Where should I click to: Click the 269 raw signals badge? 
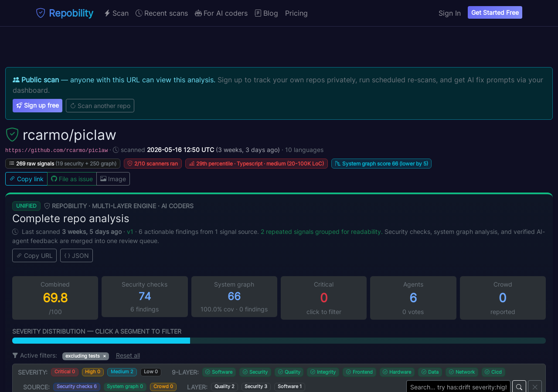tap(63, 164)
